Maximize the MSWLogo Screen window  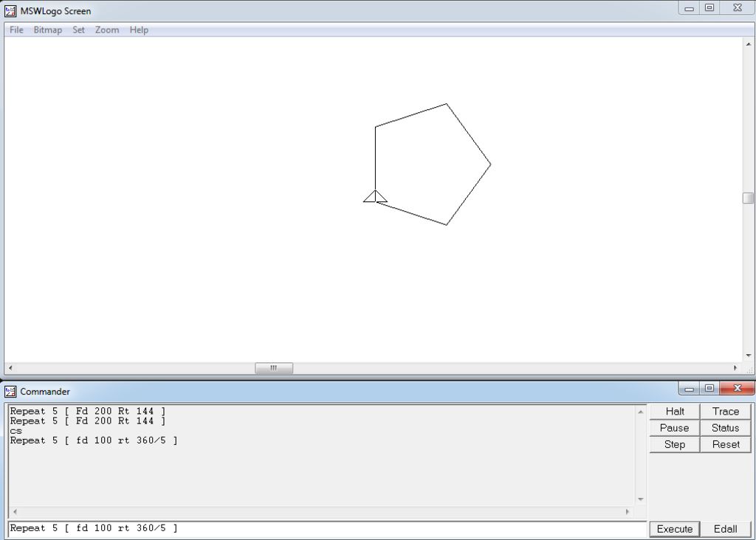click(709, 7)
